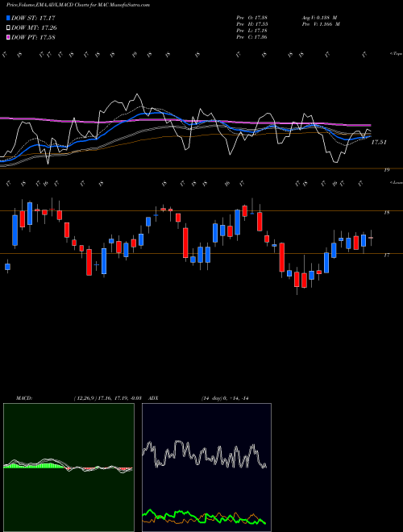The width and height of the screenshot is (403, 532).
Task: Click the 17.51 EMA price label
Action: pyautogui.click(x=379, y=143)
